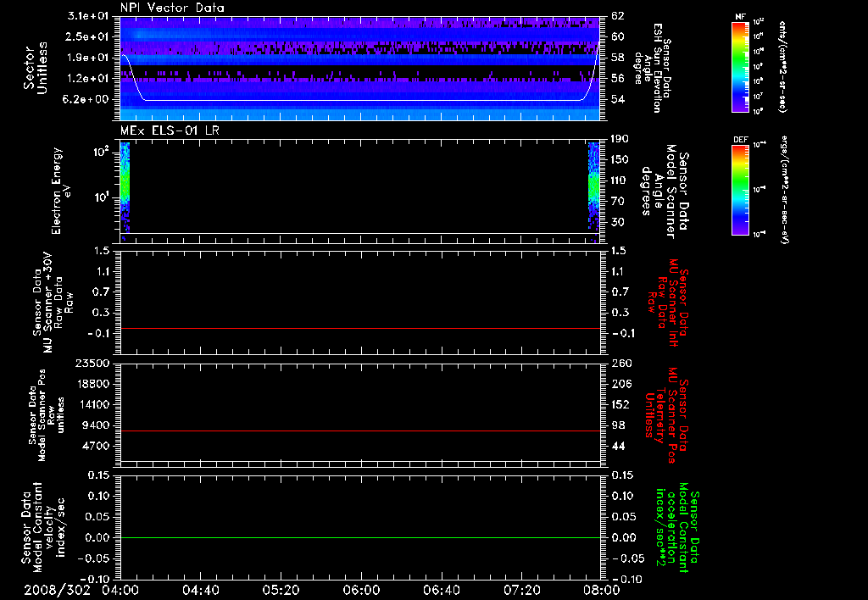This screenshot has width=868, height=600.
Task: Click the ELS electron burst near 04:00
Action: 125,192
